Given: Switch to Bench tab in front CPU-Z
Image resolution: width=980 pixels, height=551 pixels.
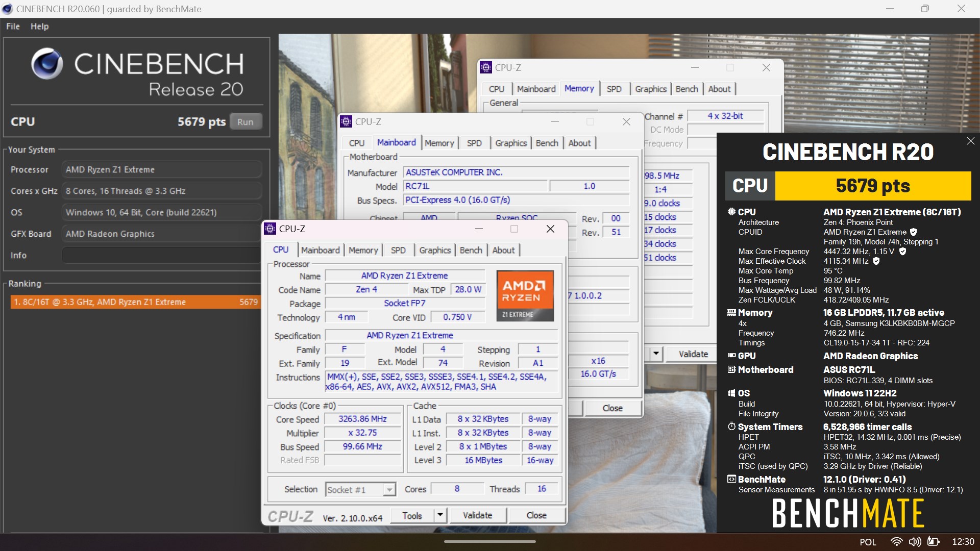Looking at the screenshot, I should coord(471,250).
